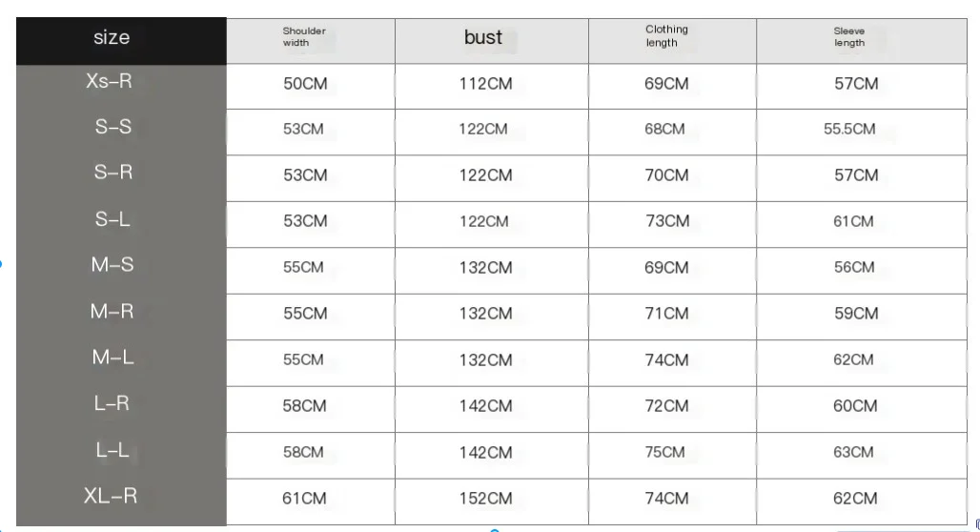Click the XL-R size row label
The width and height of the screenshot is (980, 532).
coord(111,497)
